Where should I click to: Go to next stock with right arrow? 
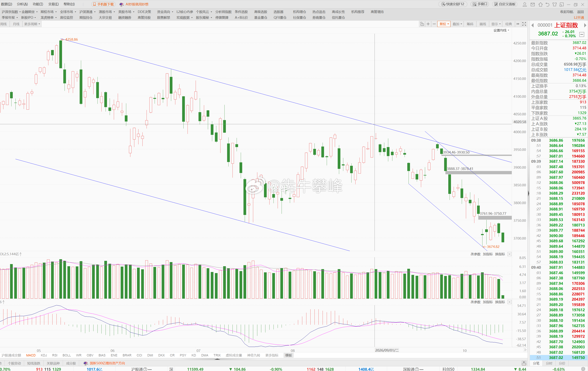(585, 25)
